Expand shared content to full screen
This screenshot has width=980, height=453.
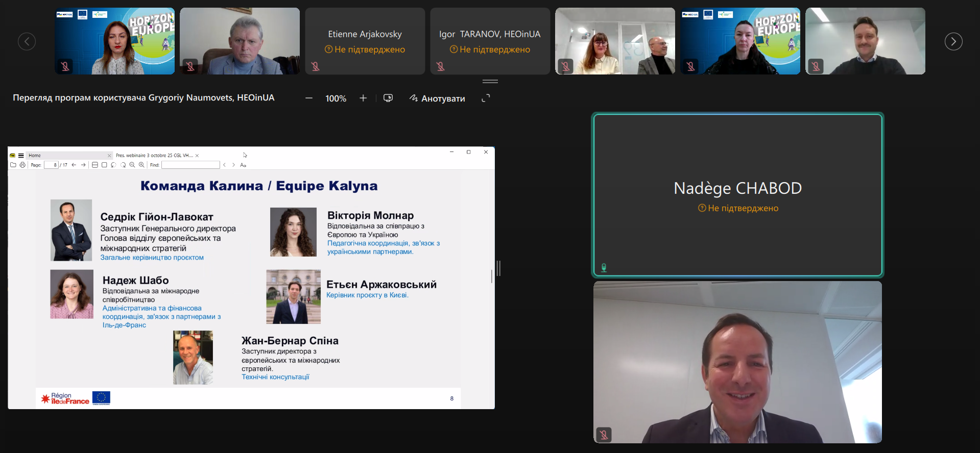pos(486,98)
